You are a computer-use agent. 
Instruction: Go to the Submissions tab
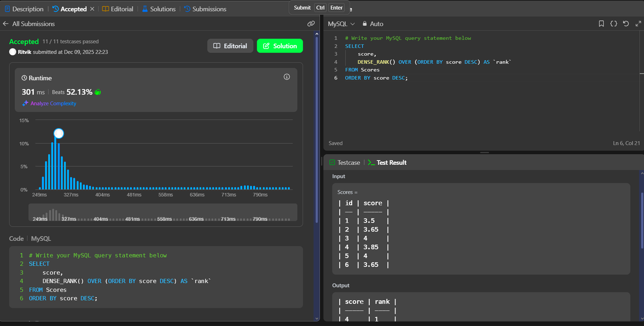click(x=204, y=9)
